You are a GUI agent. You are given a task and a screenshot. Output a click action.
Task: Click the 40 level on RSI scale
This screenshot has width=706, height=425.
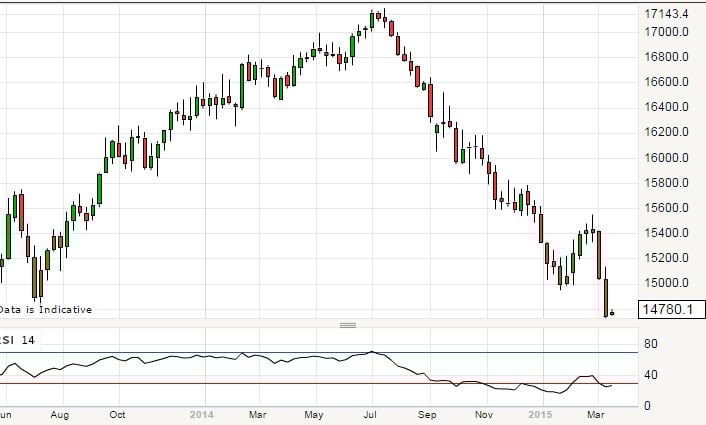point(651,375)
